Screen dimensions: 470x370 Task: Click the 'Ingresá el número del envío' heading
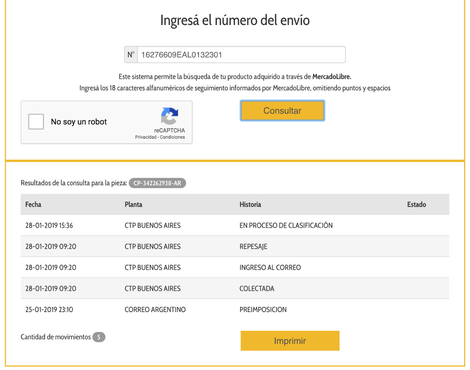pyautogui.click(x=235, y=20)
